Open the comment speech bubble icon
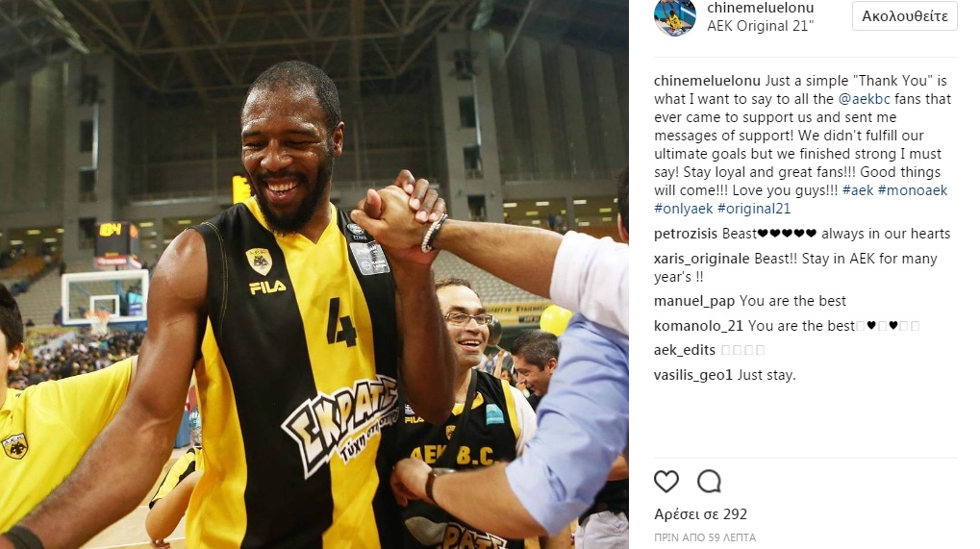The width and height of the screenshot is (980, 549). click(x=710, y=482)
